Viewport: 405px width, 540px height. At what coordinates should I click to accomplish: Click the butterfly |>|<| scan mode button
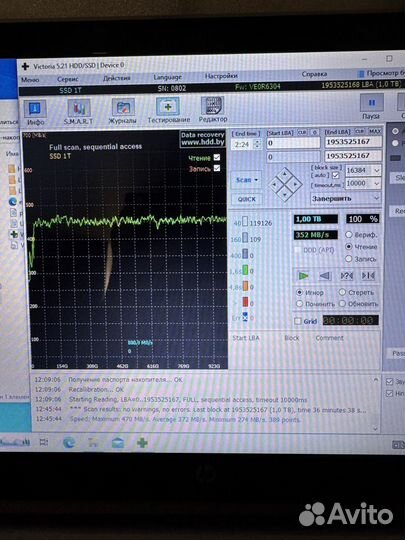pyautogui.click(x=368, y=276)
